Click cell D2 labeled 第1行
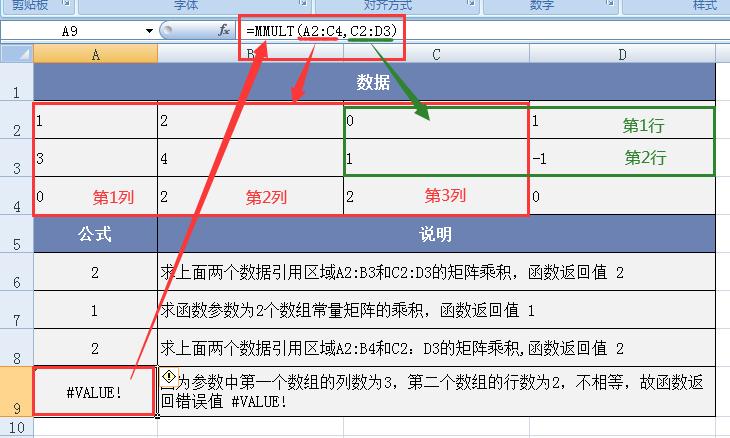This screenshot has width=730, height=438. pos(622,121)
